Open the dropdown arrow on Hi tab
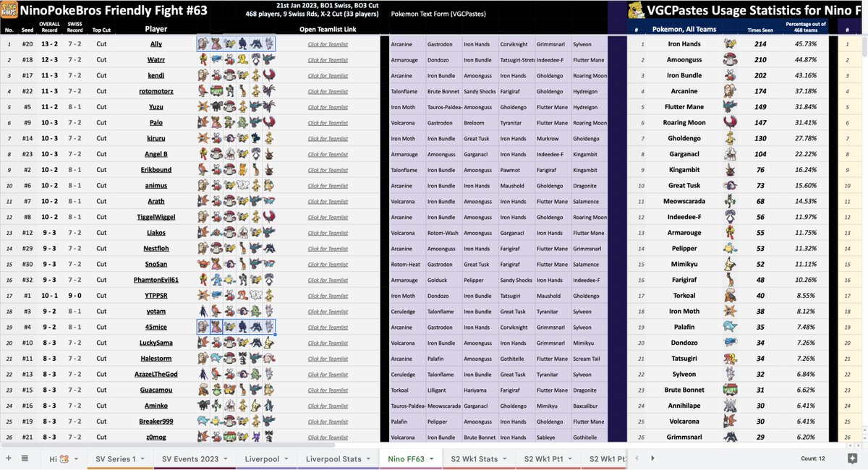This screenshot has width=868, height=470. [x=75, y=459]
